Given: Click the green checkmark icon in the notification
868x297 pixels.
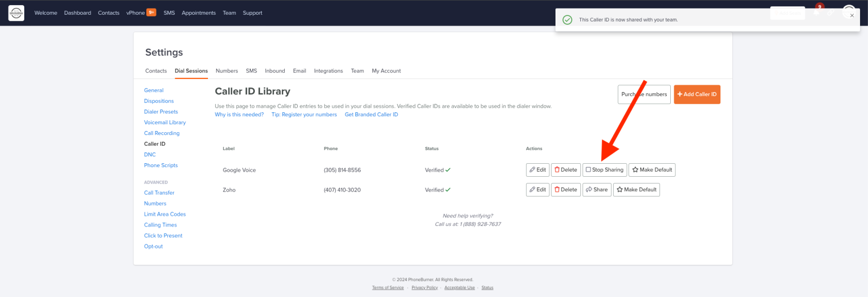Looking at the screenshot, I should click(567, 19).
